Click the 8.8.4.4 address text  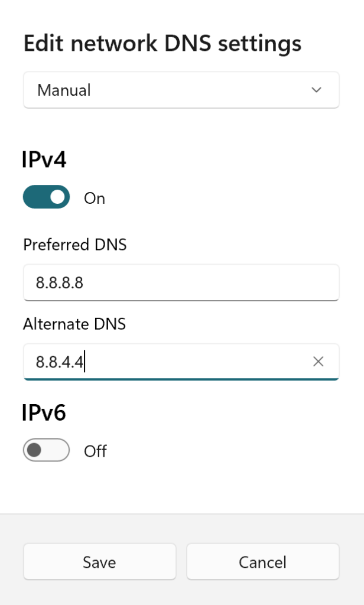tap(60, 362)
